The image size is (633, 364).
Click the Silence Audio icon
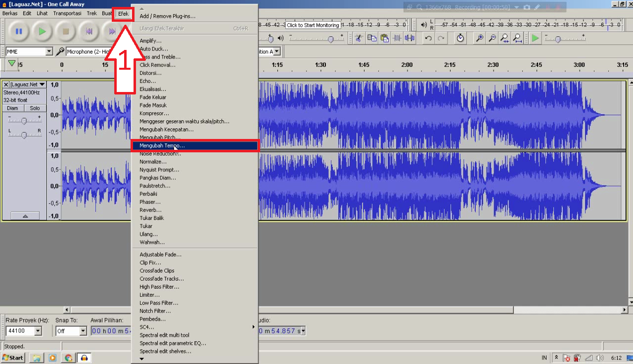point(409,38)
